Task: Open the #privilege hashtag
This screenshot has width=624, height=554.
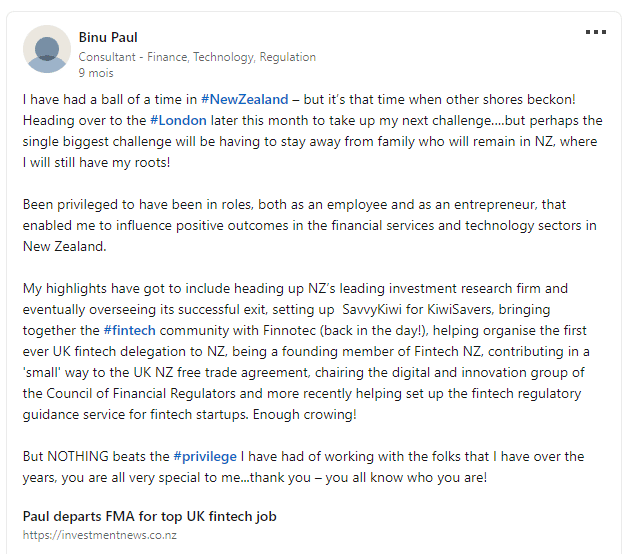Action: [205, 456]
